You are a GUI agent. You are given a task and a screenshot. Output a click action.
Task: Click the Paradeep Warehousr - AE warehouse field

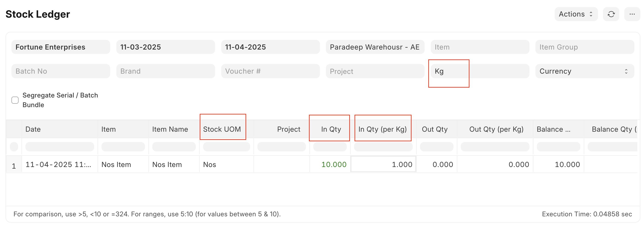(x=375, y=47)
